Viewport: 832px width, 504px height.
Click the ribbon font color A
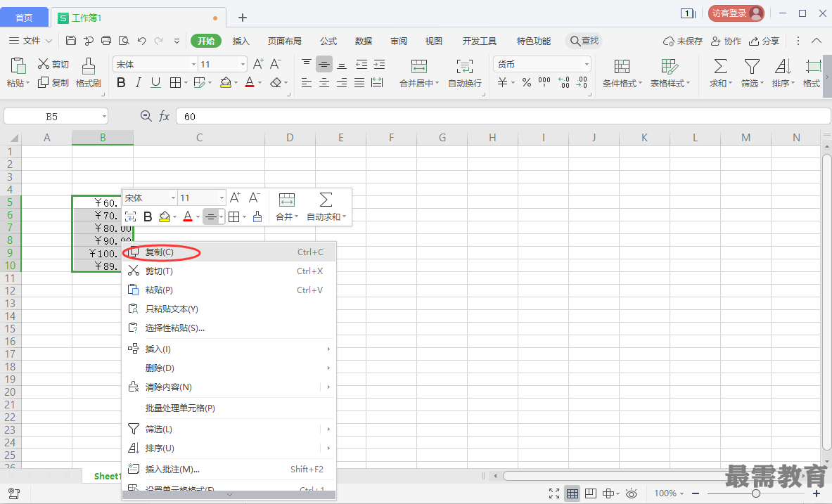coord(250,82)
